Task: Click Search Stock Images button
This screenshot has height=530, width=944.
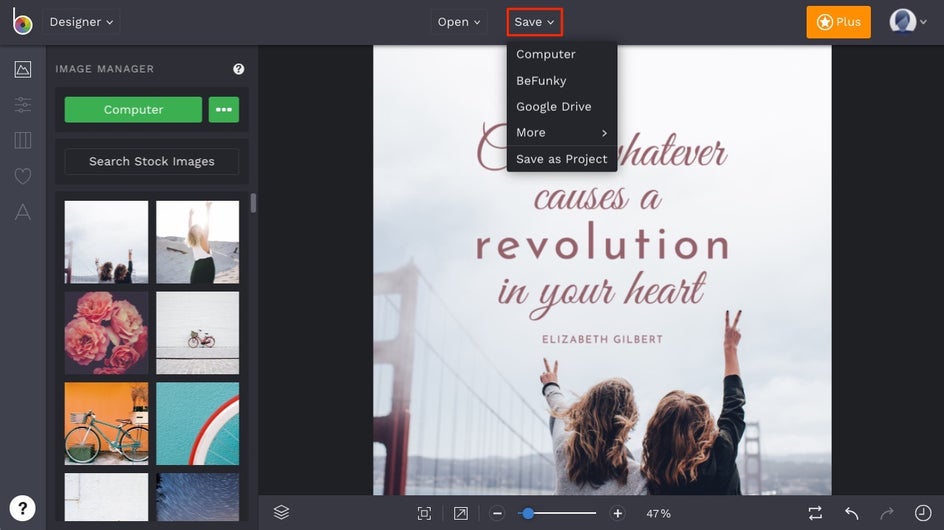Action: [151, 161]
